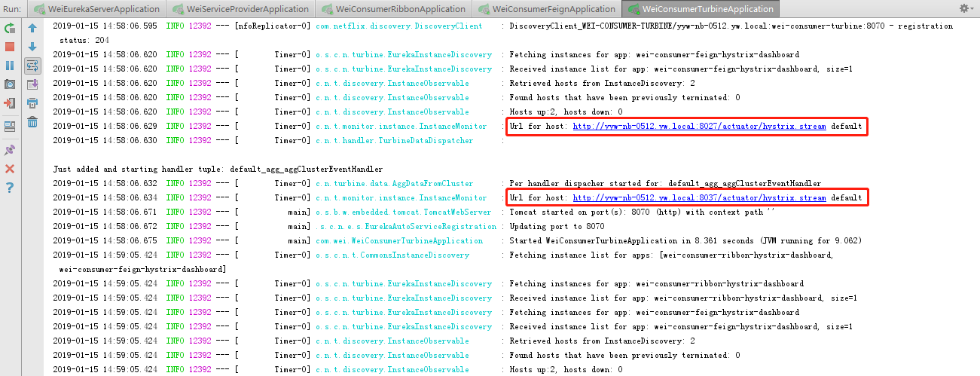Switch to the WeiConsumerFeignApplication tab
Viewport: 980px width, 376px height.
point(548,9)
